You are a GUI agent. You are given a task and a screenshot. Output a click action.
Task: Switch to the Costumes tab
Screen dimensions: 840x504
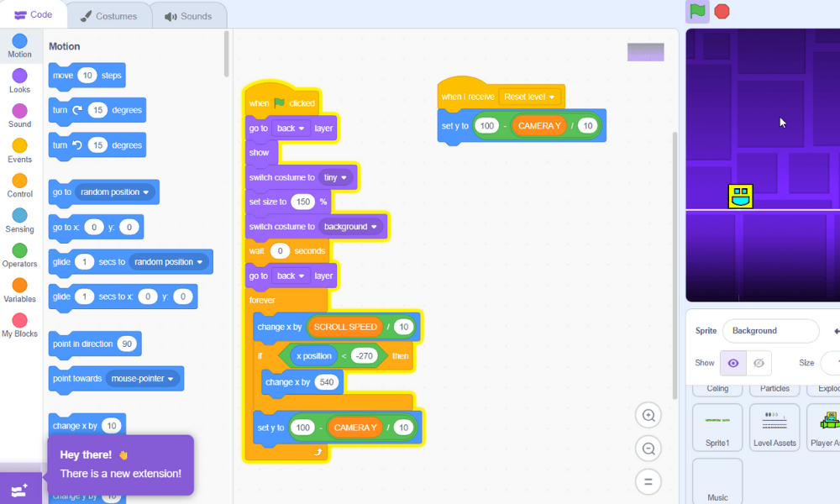click(x=107, y=16)
